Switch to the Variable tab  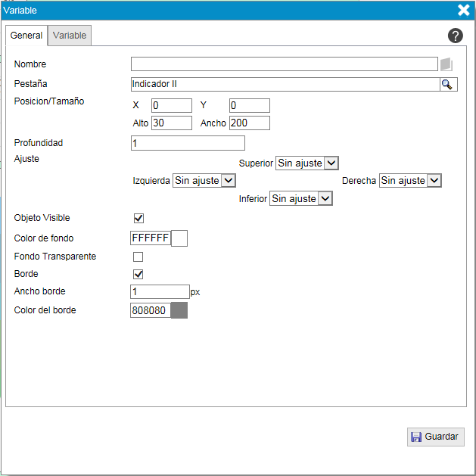(70, 36)
